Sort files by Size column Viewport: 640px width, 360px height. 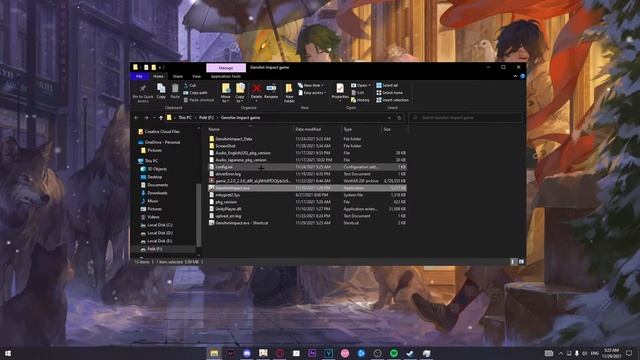pyautogui.click(x=394, y=129)
